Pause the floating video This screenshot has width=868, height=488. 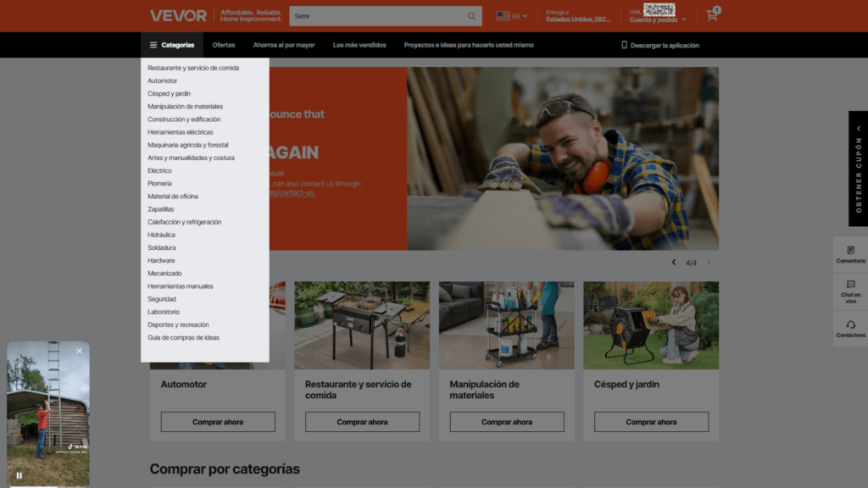(x=19, y=475)
